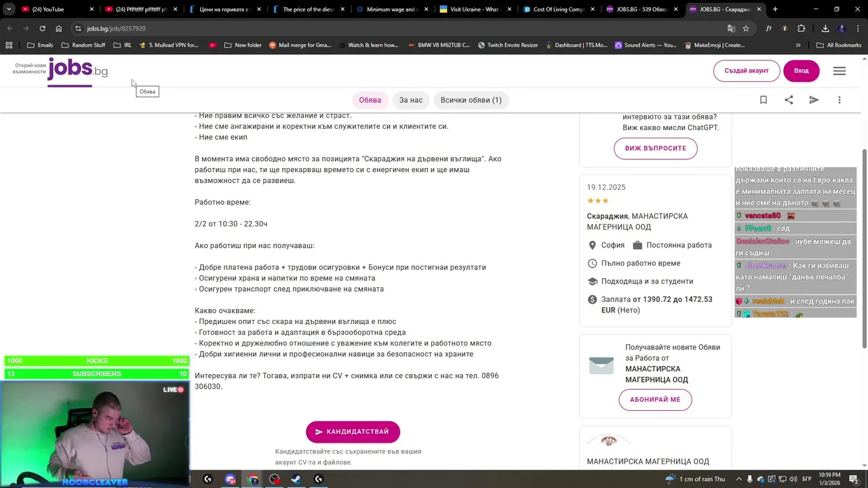Click the send paper-plane icon
The width and height of the screenshot is (868, 488).
point(814,100)
